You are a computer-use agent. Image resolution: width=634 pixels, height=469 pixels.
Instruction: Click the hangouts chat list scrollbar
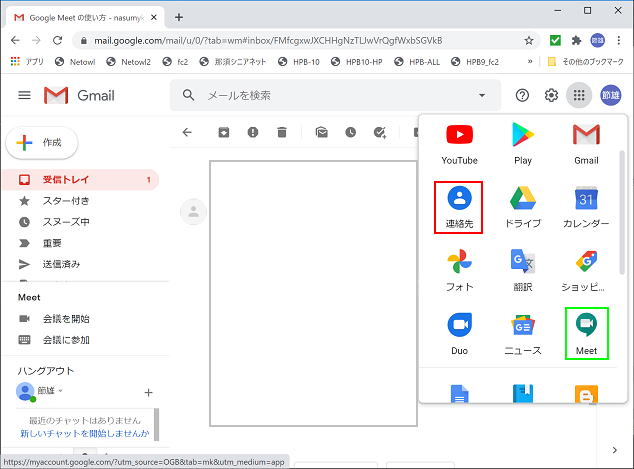click(x=156, y=425)
